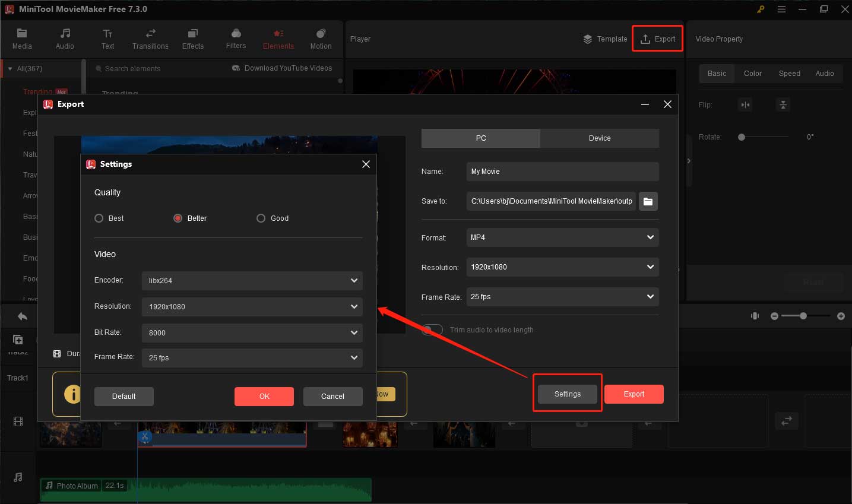Click the Default button
This screenshot has height=504, width=852.
[x=124, y=397]
